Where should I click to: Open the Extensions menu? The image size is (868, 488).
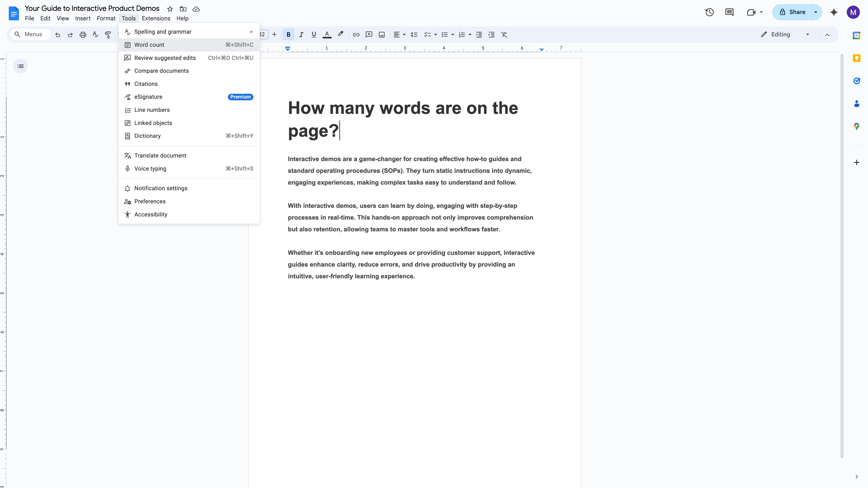click(156, 19)
